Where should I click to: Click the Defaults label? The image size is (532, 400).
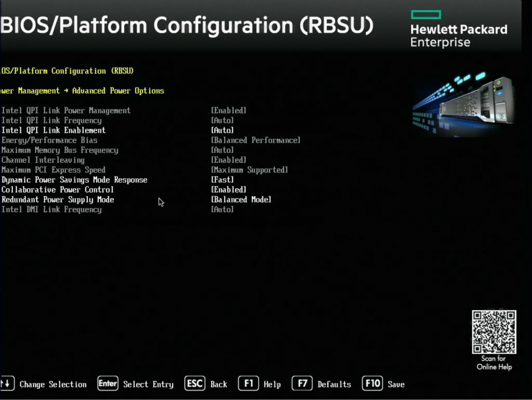[334, 385]
